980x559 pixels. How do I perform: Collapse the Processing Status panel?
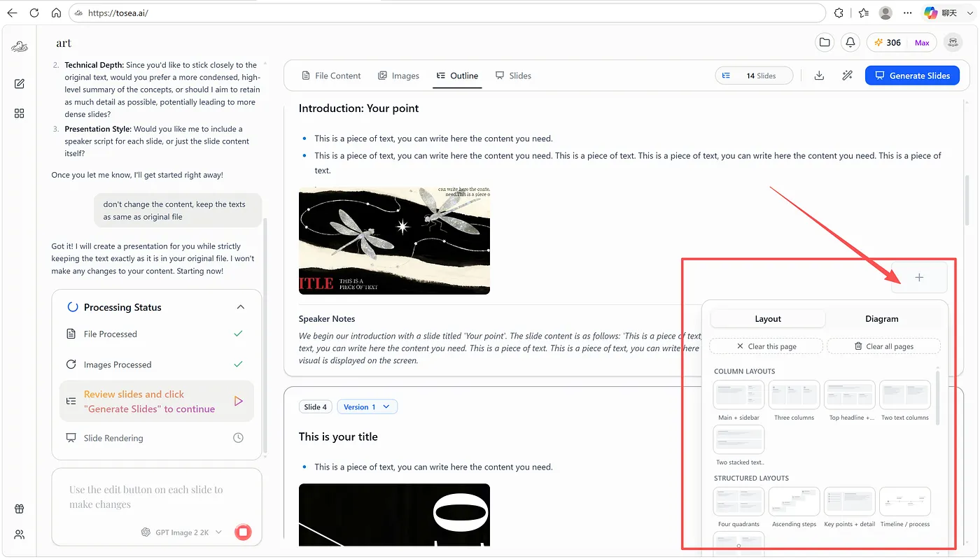[241, 307]
